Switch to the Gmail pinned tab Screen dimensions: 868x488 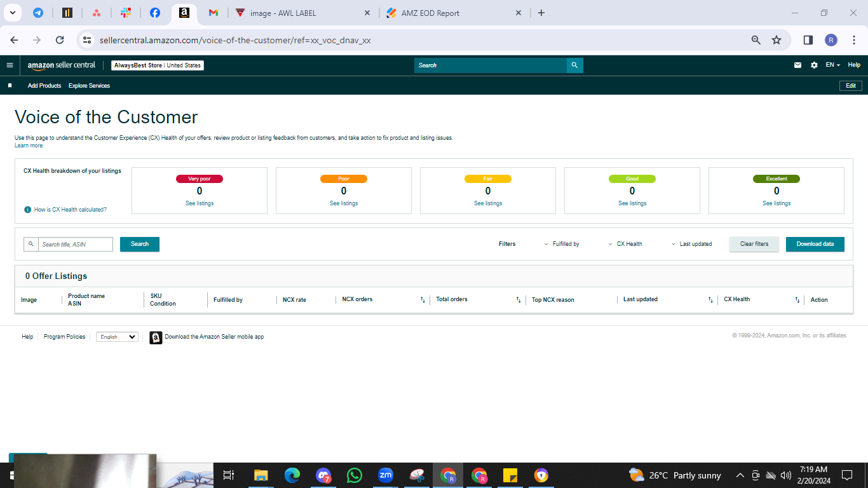pos(214,13)
